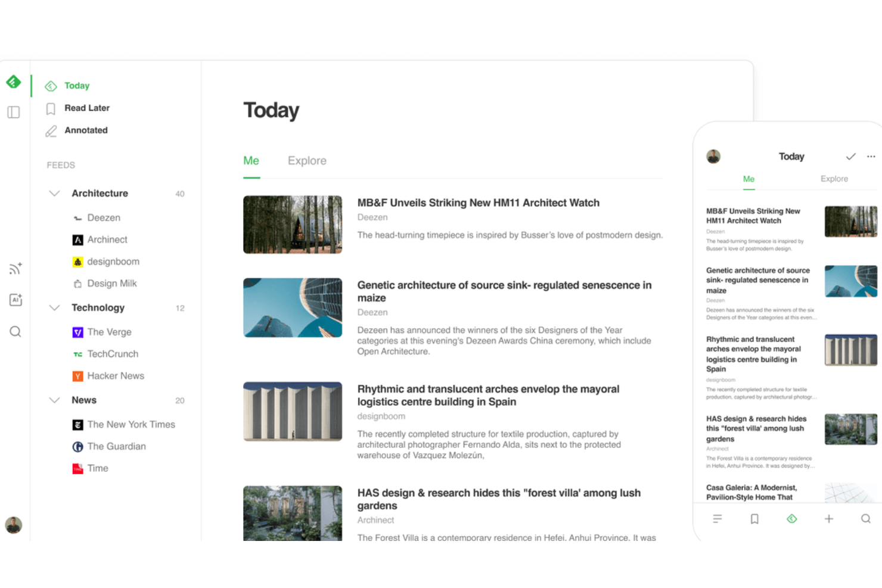
Task: Open MB&F Unveils HM11 Architect Watch article
Action: click(x=479, y=203)
